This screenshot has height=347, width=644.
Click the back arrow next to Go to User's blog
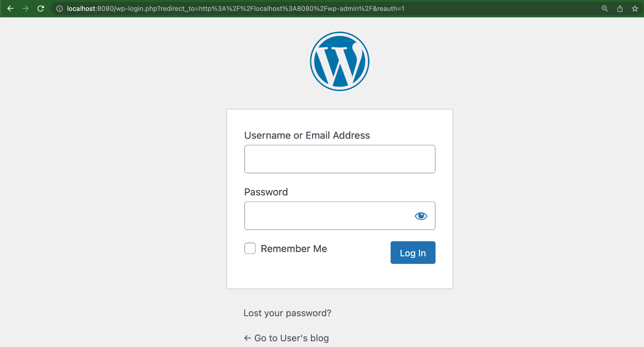[x=246, y=338]
